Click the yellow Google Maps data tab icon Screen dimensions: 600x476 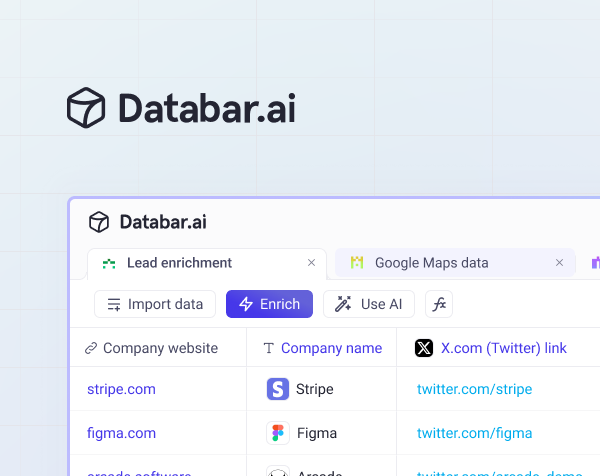(357, 262)
